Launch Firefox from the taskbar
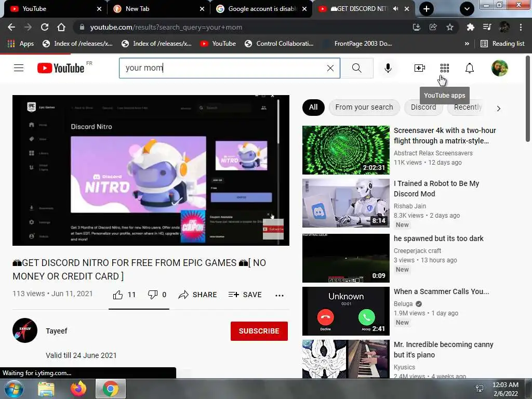Screen dimensions: 532x399 tap(78, 389)
